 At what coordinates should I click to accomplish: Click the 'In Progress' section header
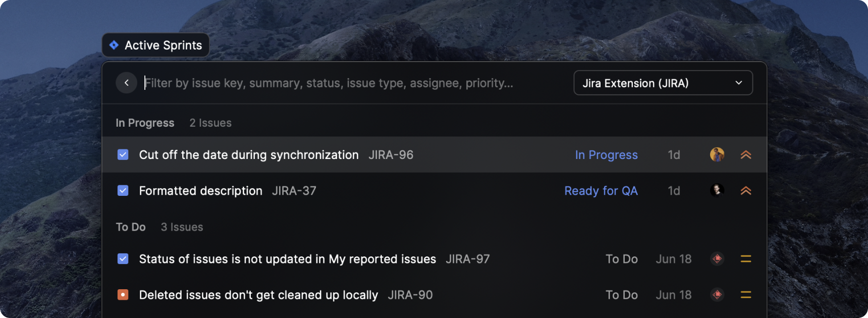145,123
